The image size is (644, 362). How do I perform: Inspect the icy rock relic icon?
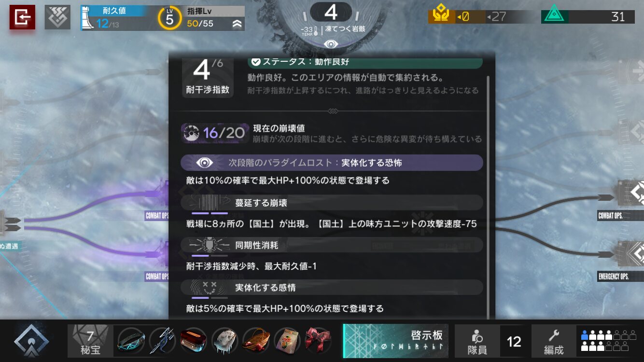click(x=224, y=341)
